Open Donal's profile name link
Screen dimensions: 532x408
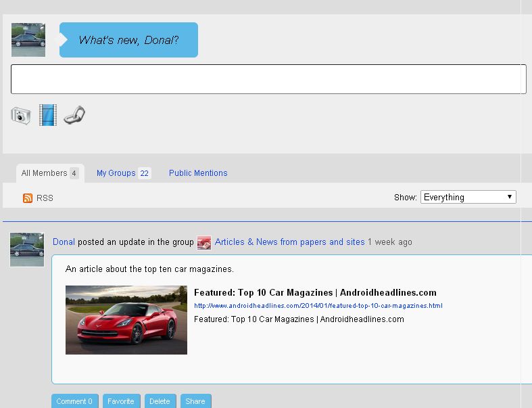[x=64, y=242]
